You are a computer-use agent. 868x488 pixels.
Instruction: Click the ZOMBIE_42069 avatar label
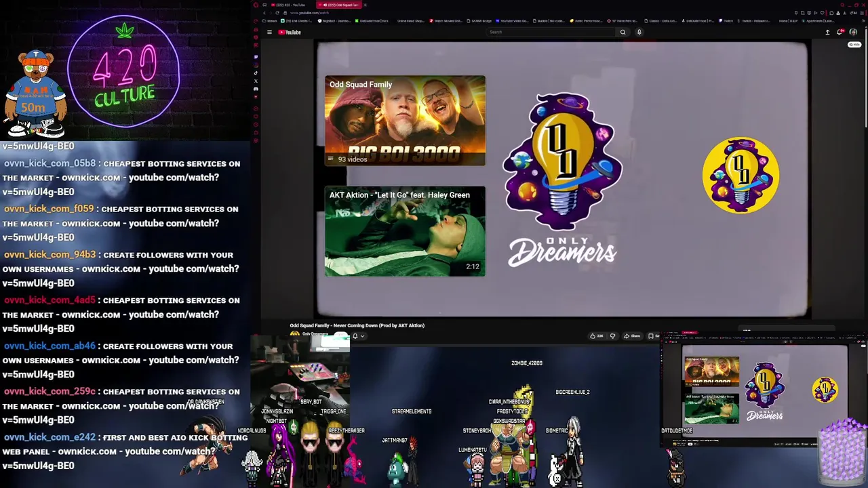(527, 363)
